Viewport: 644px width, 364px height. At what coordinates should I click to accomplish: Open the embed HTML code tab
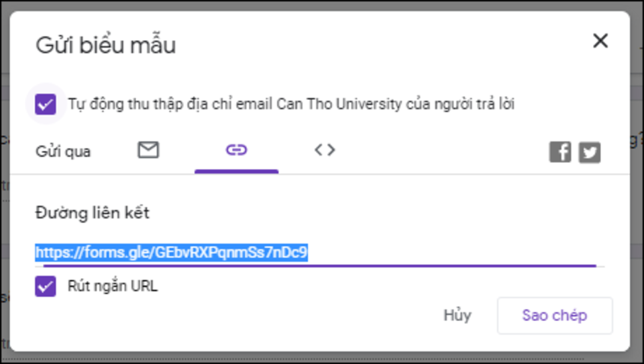[x=325, y=150]
